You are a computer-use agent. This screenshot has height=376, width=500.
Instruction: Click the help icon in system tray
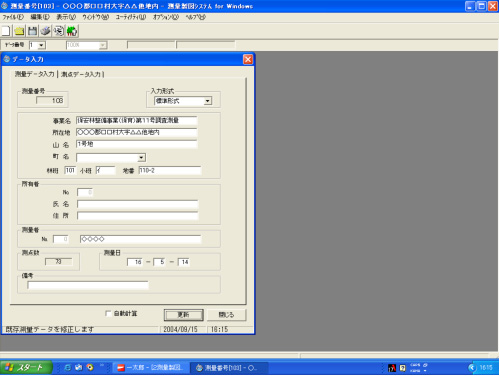click(x=403, y=368)
